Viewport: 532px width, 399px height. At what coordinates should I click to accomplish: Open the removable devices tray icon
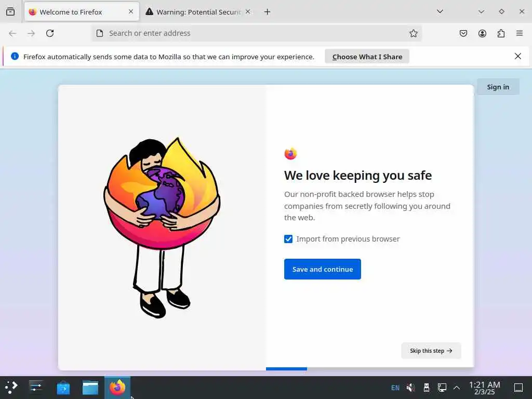pyautogui.click(x=427, y=388)
